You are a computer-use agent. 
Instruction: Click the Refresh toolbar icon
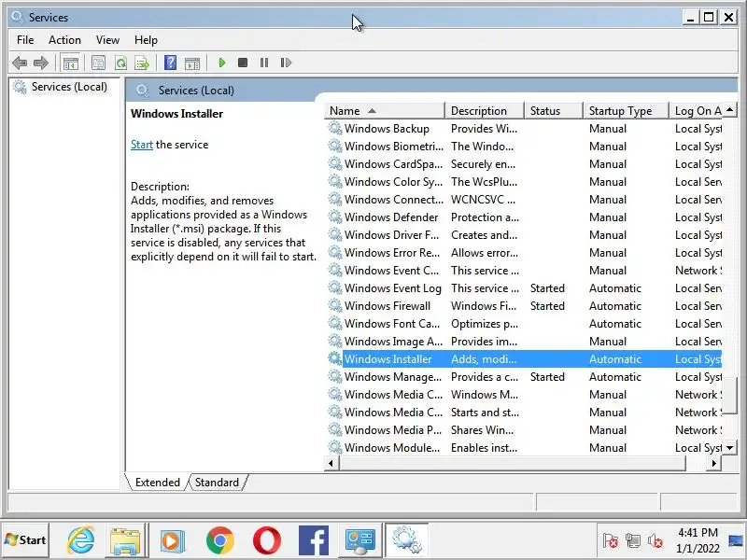tap(121, 63)
